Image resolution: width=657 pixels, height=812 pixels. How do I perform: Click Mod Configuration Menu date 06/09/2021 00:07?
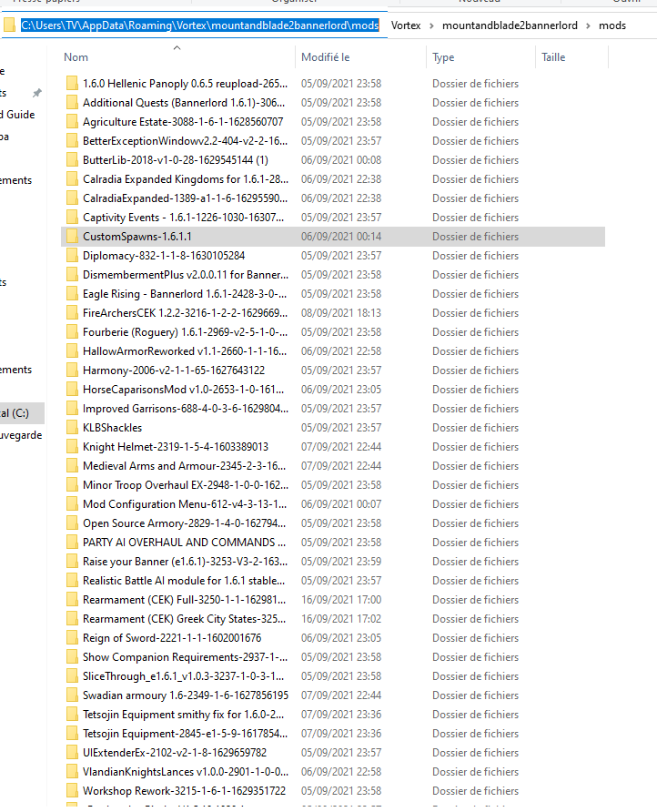pyautogui.click(x=341, y=504)
